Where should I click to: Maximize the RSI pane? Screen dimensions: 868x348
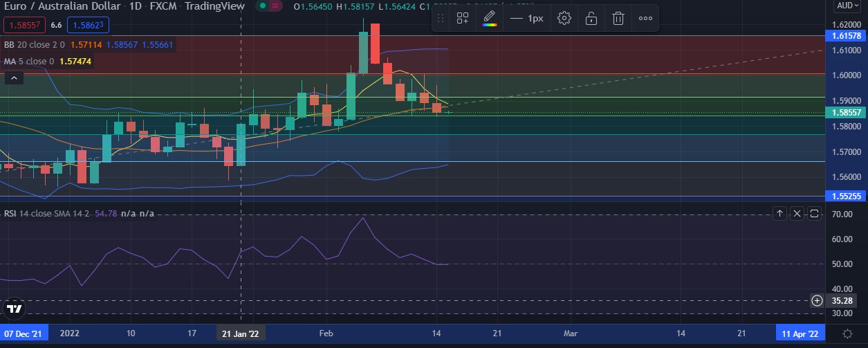click(814, 214)
